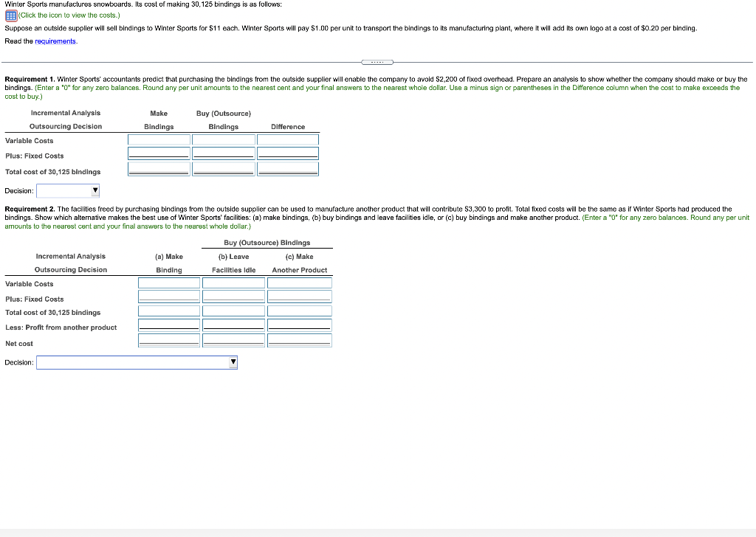Viewport: 756px width, 537px height.
Task: Select Total cost (b) Leave Facilities Idle field
Action: pos(234,311)
